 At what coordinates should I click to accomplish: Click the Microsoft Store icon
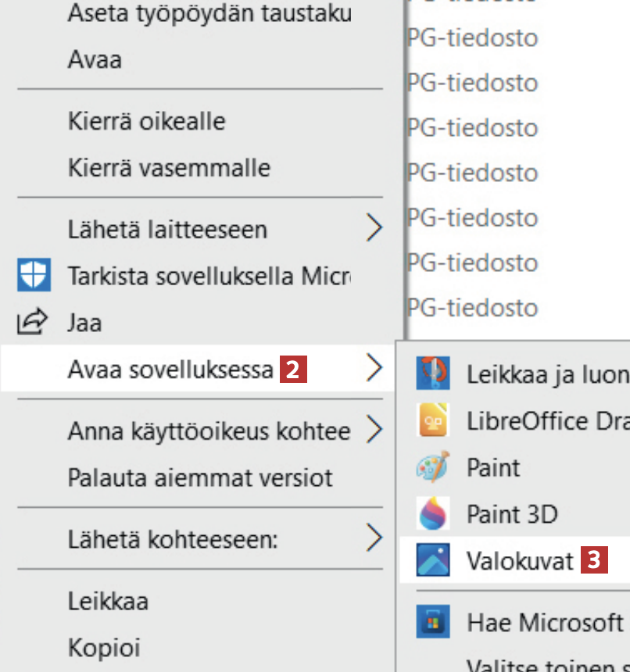(x=431, y=622)
